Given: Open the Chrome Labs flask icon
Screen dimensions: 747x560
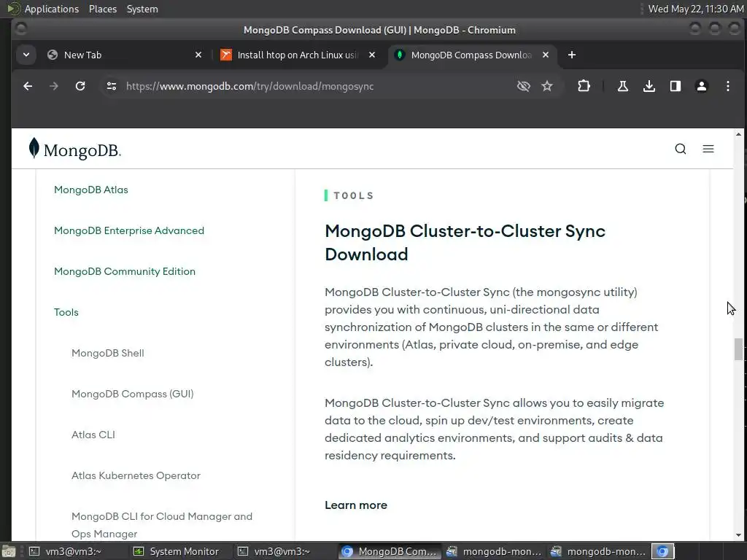Looking at the screenshot, I should pyautogui.click(x=623, y=86).
